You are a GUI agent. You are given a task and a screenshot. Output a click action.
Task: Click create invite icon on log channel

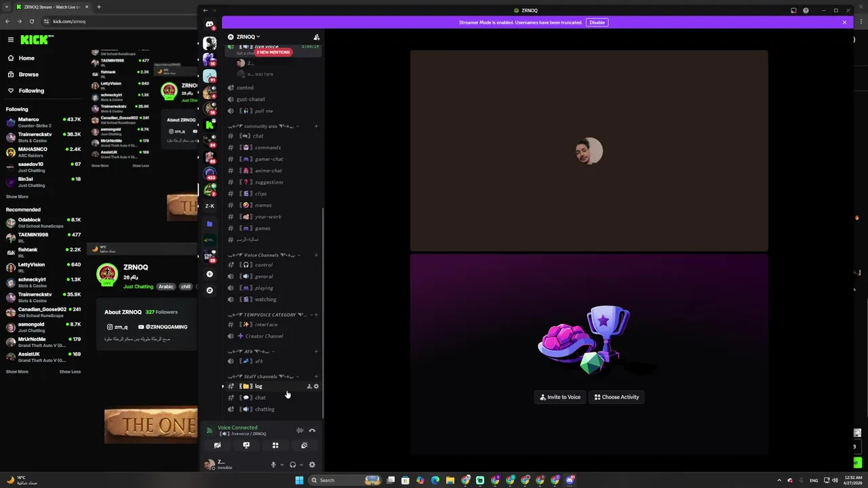point(309,386)
